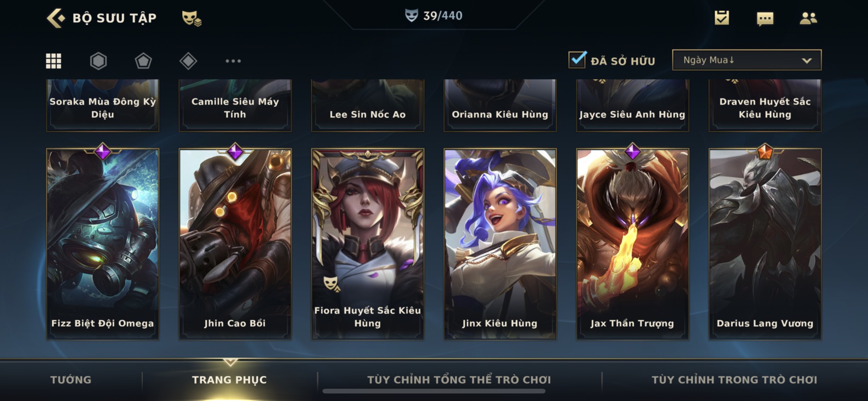Select the all-skins grid filter icon
The width and height of the screenshot is (868, 401).
pyautogui.click(x=53, y=61)
